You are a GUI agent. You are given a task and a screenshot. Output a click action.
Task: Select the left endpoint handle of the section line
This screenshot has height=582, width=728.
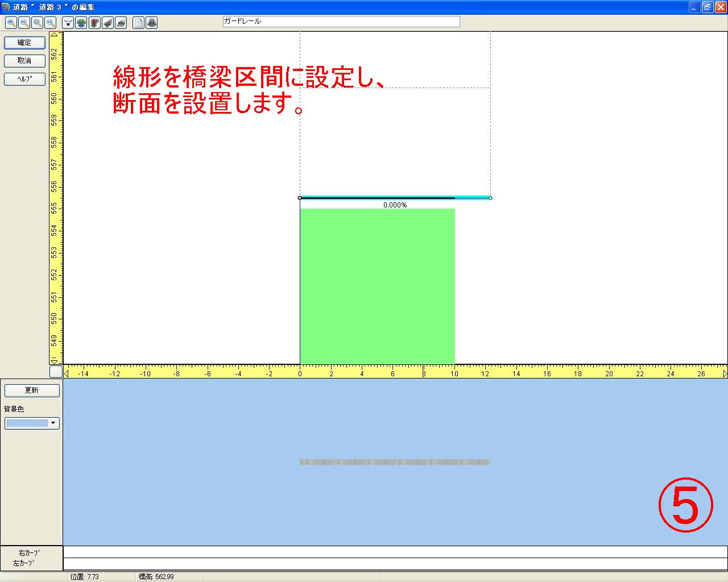pyautogui.click(x=300, y=198)
